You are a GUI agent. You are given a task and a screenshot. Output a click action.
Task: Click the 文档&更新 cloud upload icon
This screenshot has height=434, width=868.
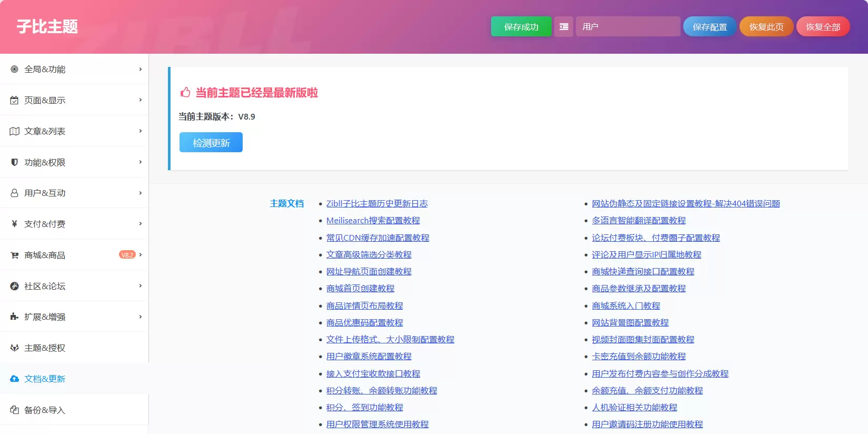click(14, 379)
